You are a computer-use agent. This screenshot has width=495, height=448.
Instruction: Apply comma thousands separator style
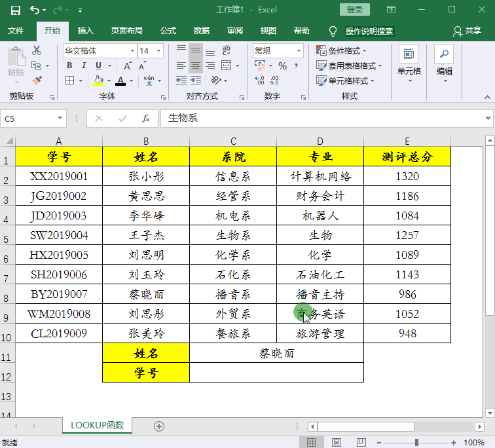(296, 65)
